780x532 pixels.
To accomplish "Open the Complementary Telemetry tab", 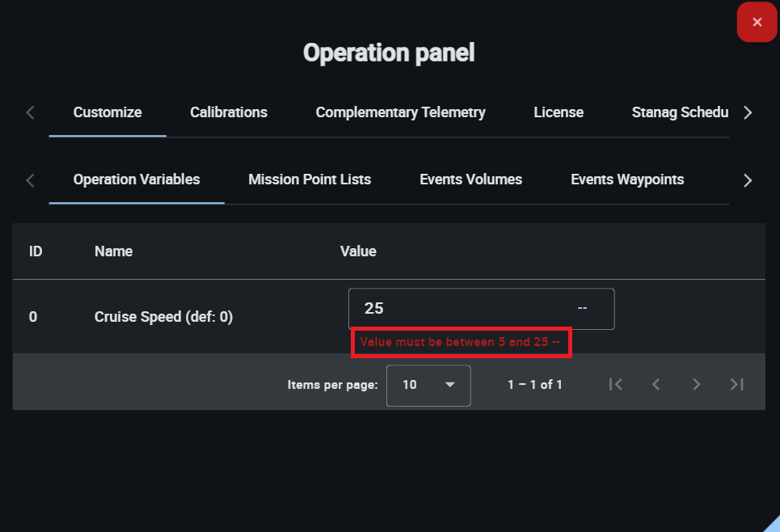I will [x=400, y=112].
